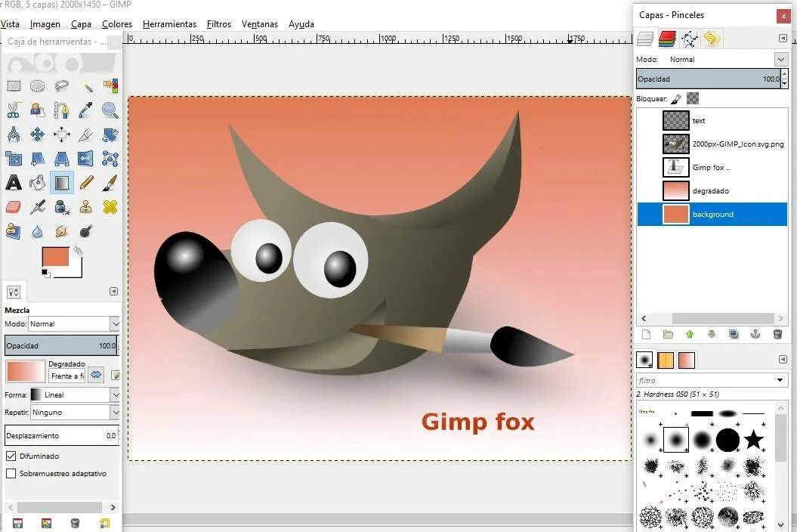Select the Dodge/Burn tool

click(86, 231)
